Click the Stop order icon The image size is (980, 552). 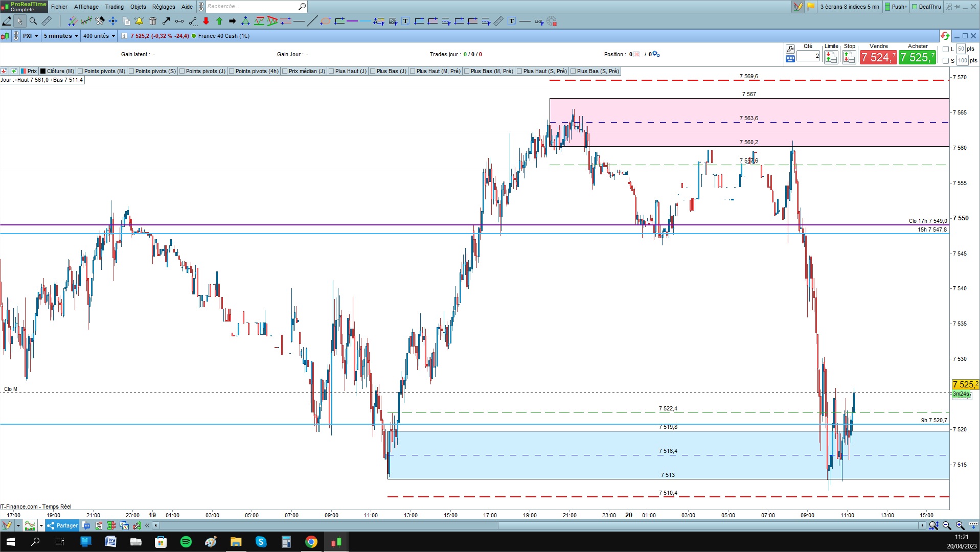pos(849,58)
